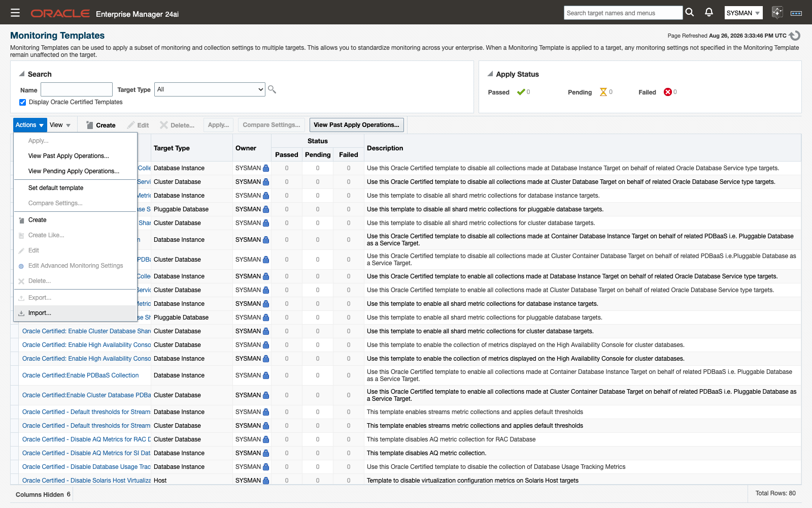Open Oracle Certified - Disable Solaris Host Virtualization link

86,480
